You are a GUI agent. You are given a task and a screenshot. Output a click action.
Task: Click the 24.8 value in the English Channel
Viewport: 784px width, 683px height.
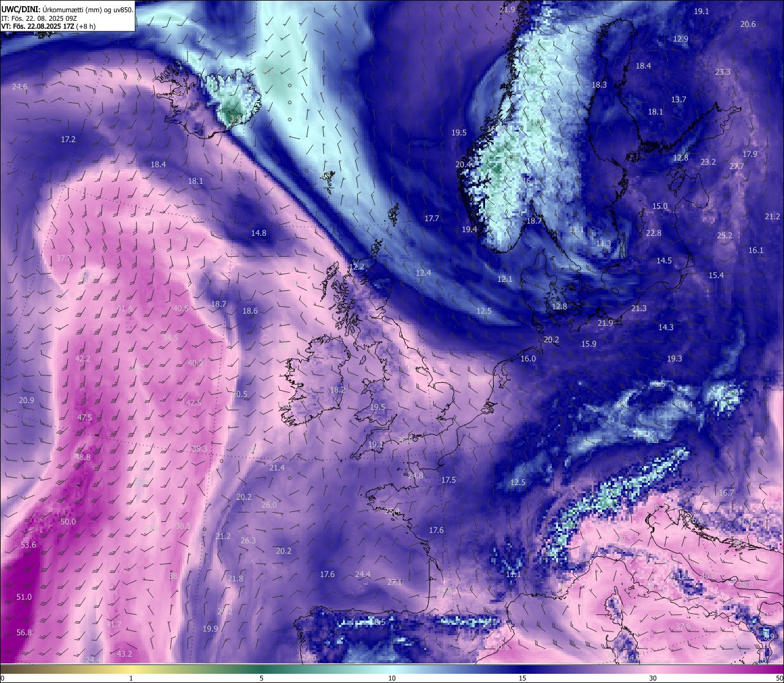[x=415, y=476]
